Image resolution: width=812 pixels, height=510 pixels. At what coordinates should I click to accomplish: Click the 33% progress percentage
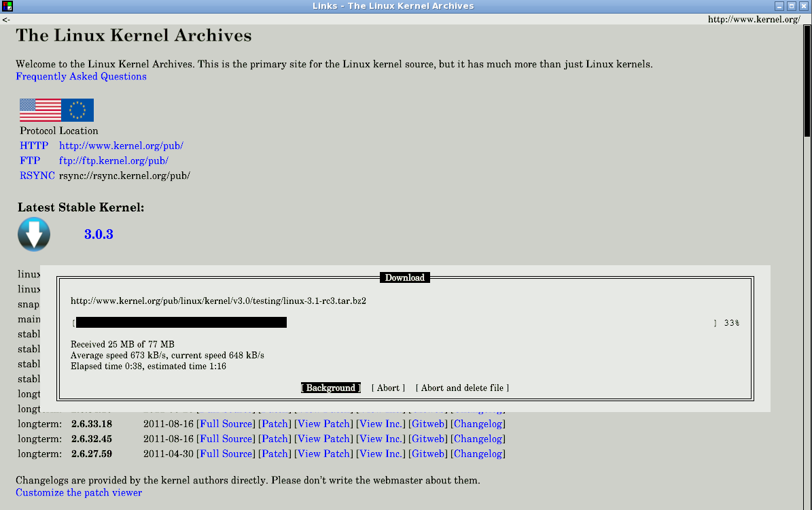tap(732, 323)
